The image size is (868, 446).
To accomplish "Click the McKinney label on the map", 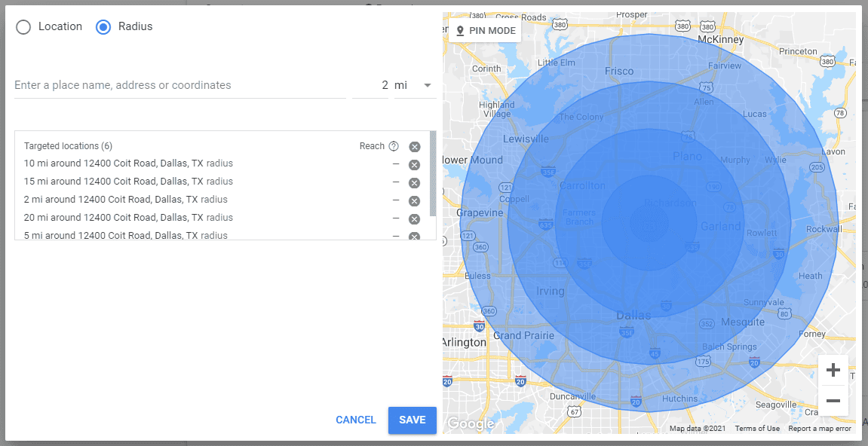I will [720, 40].
